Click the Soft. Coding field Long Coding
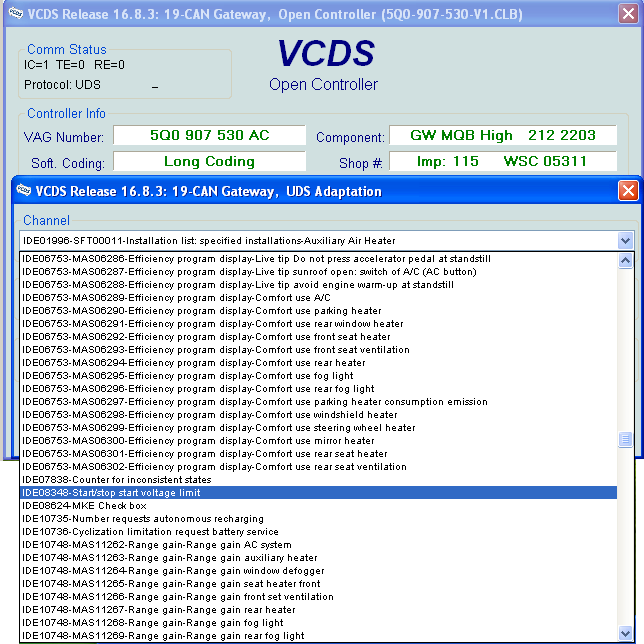Screen dimensions: 644x644 (x=209, y=161)
